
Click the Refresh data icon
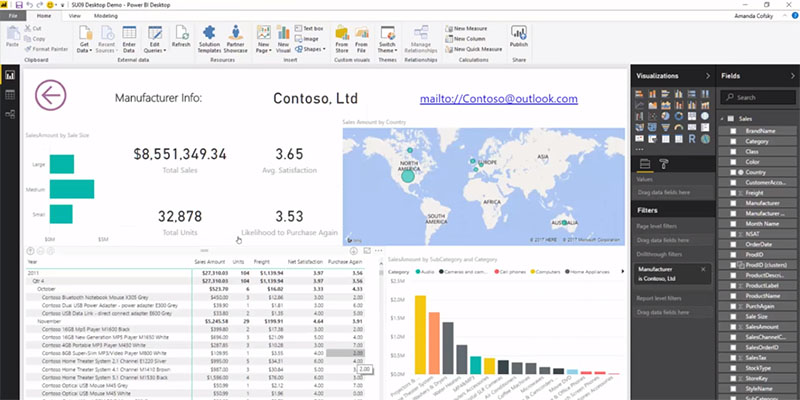coord(181,36)
